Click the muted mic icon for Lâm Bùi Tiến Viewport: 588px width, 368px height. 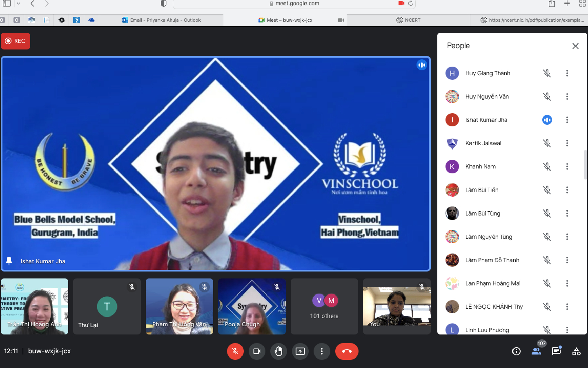click(x=547, y=190)
